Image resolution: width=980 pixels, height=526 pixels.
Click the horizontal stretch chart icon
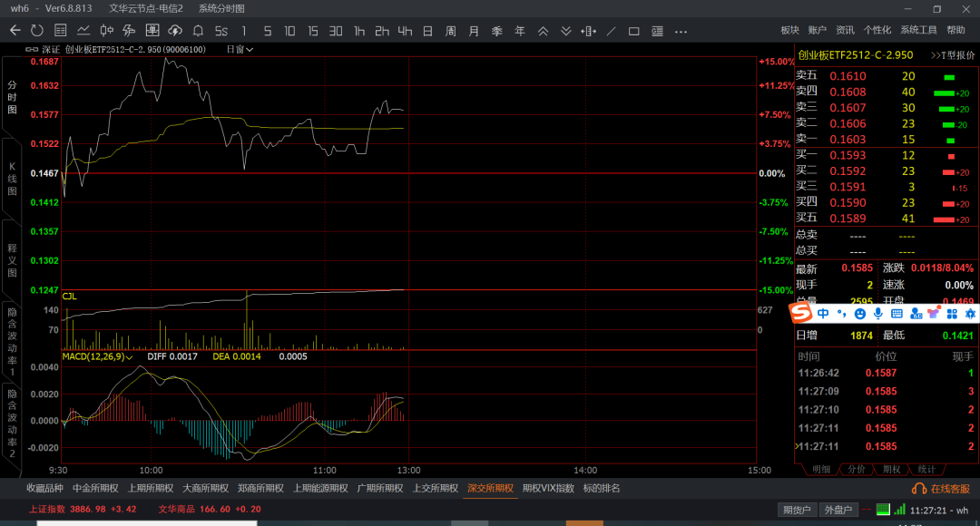[588, 31]
